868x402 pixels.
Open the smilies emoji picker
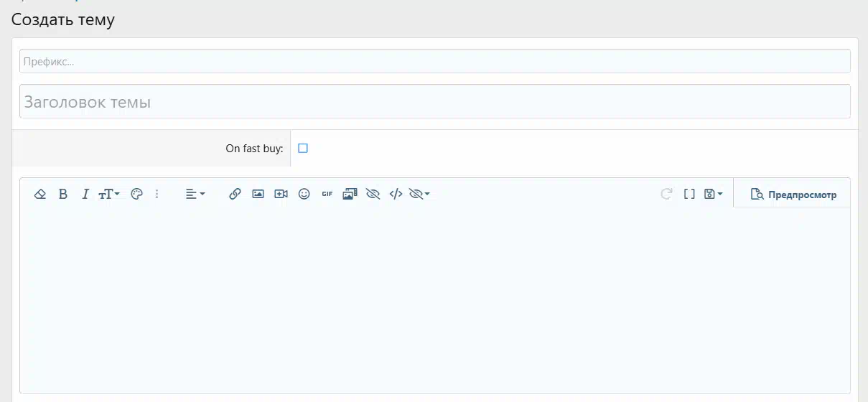[304, 194]
